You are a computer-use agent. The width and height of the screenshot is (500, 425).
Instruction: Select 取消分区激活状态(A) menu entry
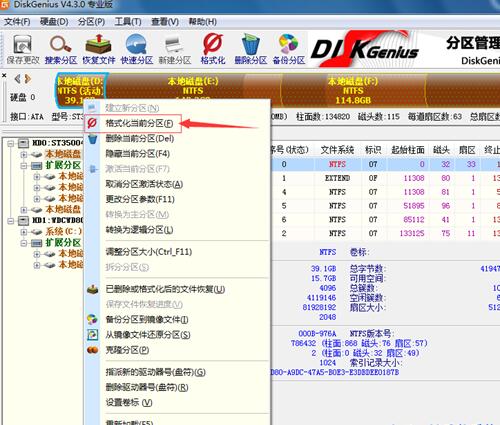(144, 184)
